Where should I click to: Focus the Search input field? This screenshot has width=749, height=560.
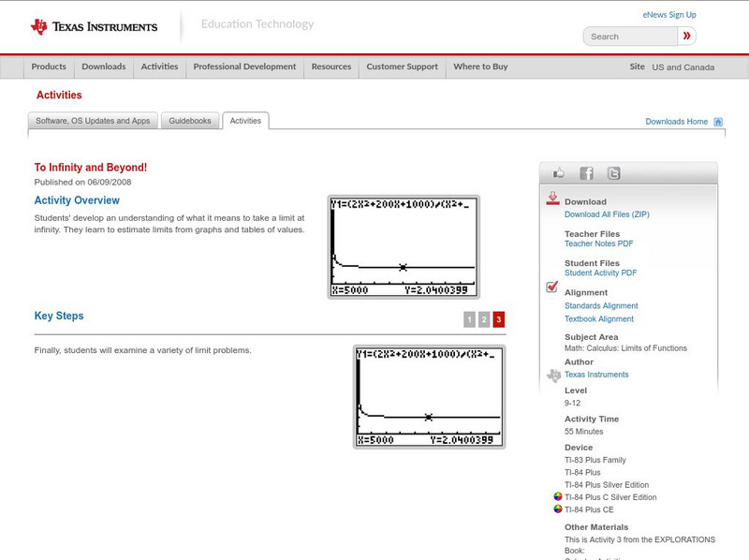coord(630,37)
